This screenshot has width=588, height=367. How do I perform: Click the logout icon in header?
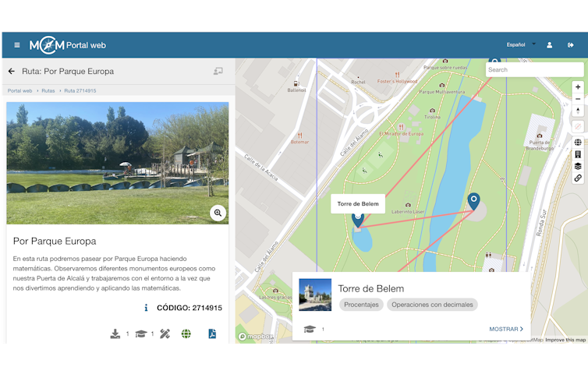click(572, 45)
